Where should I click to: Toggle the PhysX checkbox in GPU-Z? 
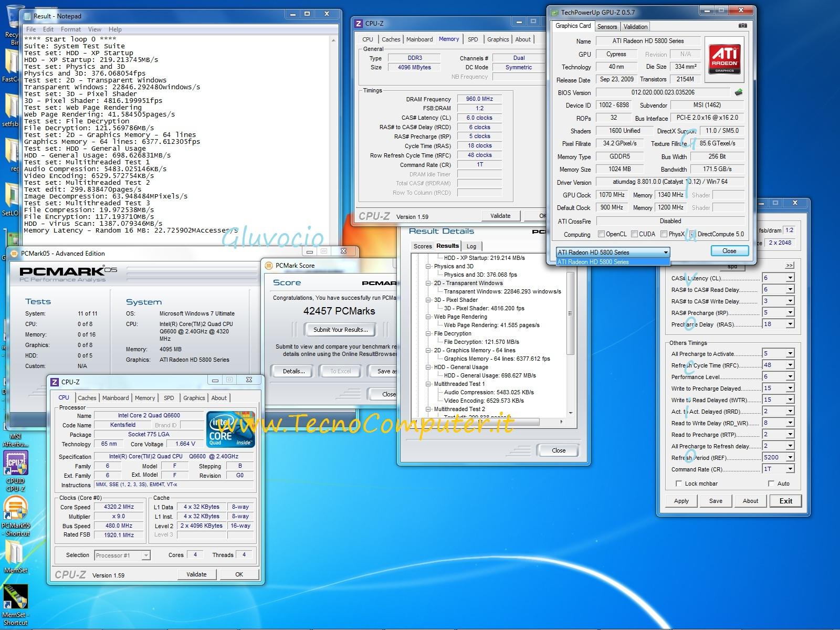(x=664, y=234)
